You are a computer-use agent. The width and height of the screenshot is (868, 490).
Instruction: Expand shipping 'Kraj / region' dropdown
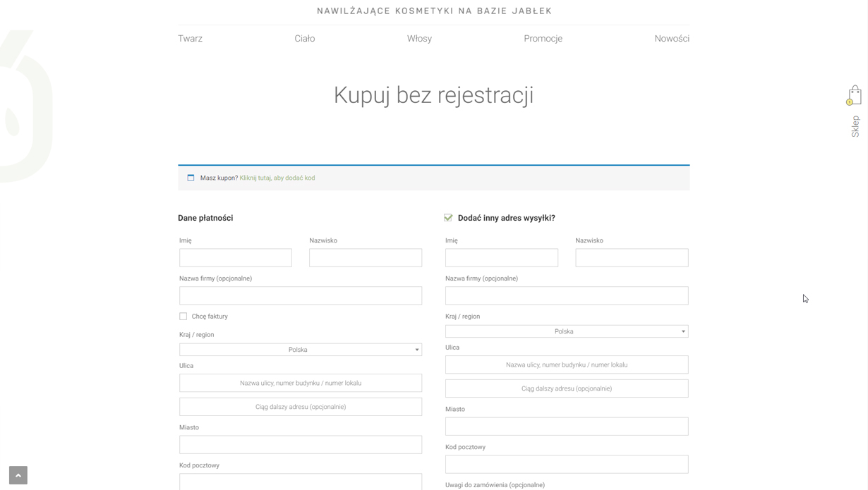(565, 331)
